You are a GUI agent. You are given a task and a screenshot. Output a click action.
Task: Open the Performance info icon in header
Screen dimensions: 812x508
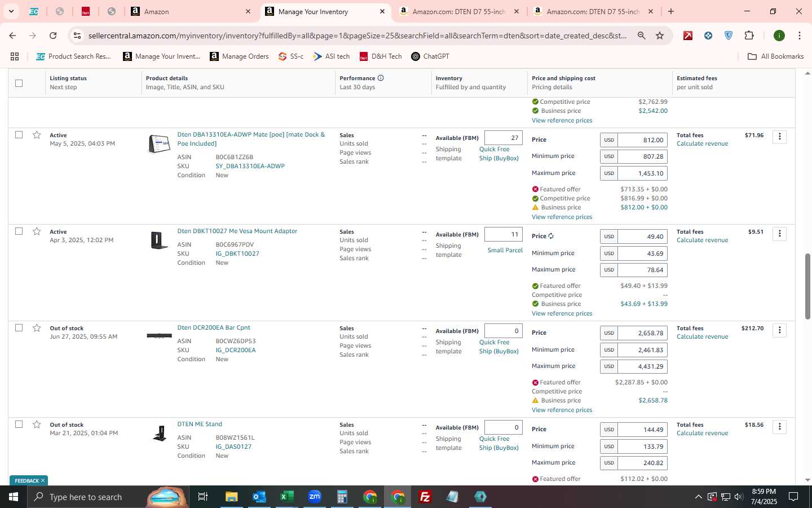click(x=381, y=78)
